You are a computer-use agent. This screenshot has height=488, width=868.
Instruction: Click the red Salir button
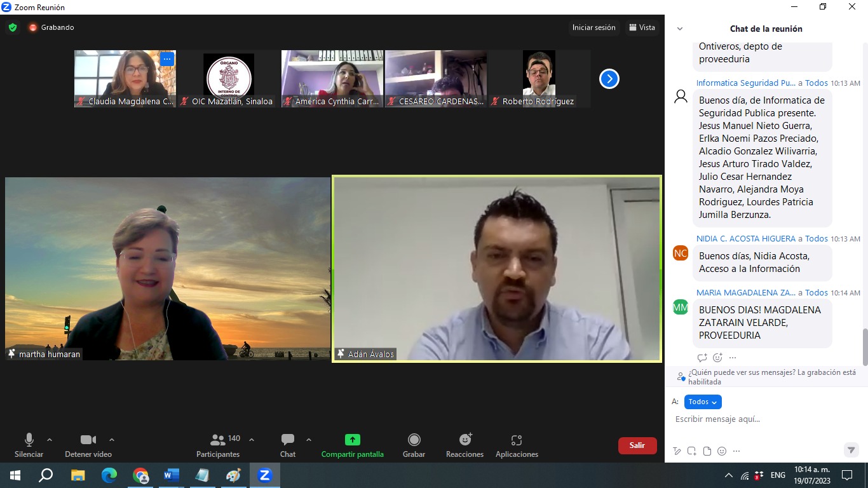point(637,445)
